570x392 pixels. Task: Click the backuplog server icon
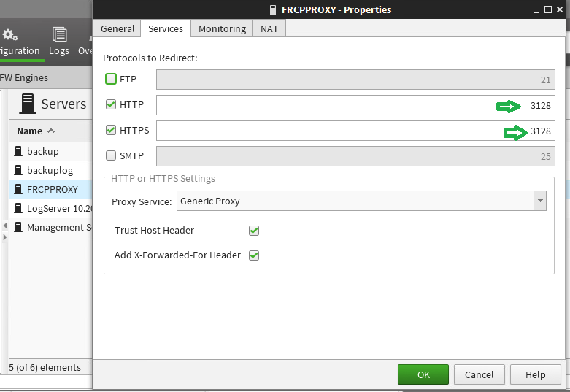pos(18,170)
